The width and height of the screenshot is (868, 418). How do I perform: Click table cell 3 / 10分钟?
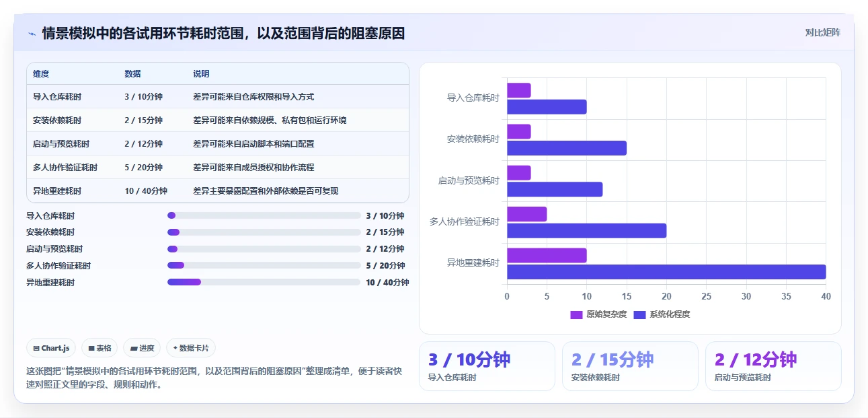coord(143,96)
